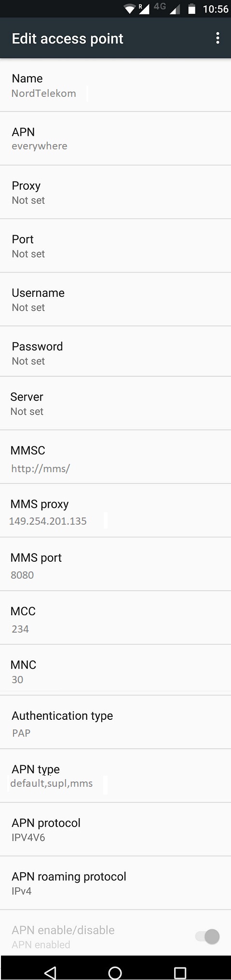Edit MMS port value 8080
This screenshot has height=980, width=231.
coord(115,564)
